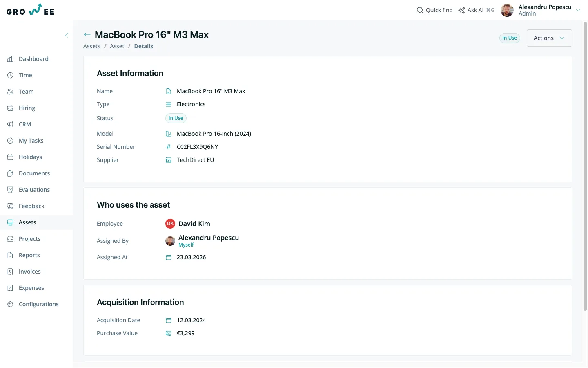The image size is (588, 368).
Task: Click the list icon beside Electronics type
Action: [x=169, y=104]
